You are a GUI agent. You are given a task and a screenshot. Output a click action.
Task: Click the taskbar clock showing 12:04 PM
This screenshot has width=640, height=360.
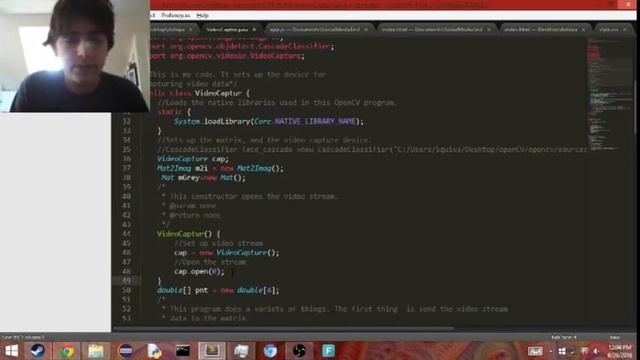619,351
